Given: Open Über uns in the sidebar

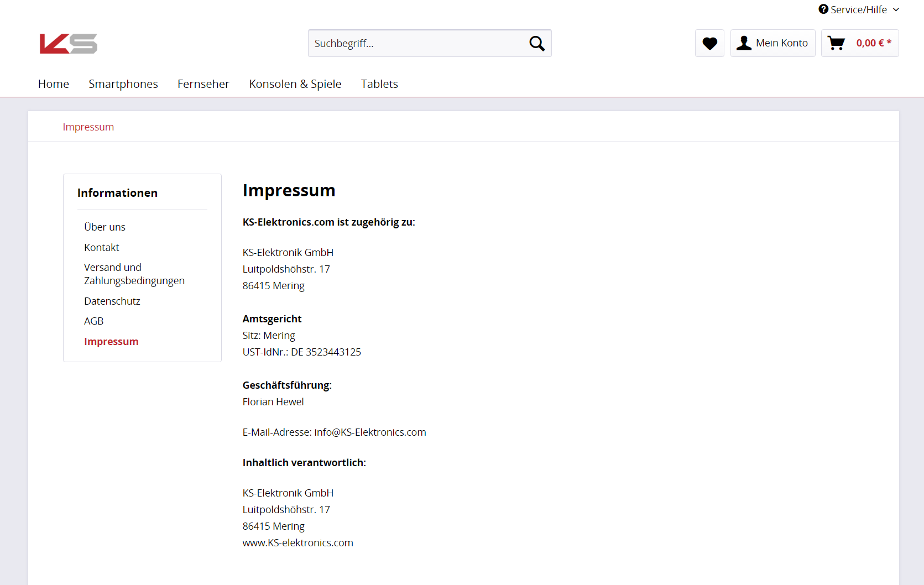Looking at the screenshot, I should 105,227.
